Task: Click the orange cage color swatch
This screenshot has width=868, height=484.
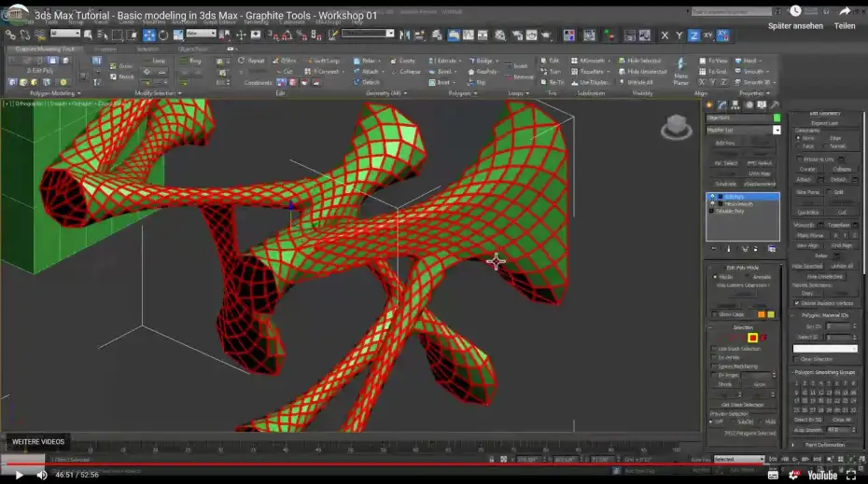Action: coord(762,314)
